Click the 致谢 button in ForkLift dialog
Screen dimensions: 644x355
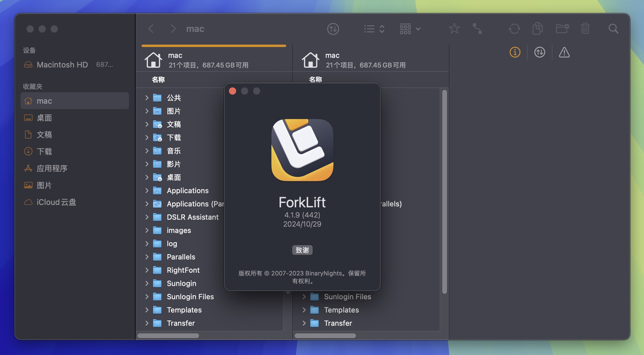(302, 250)
